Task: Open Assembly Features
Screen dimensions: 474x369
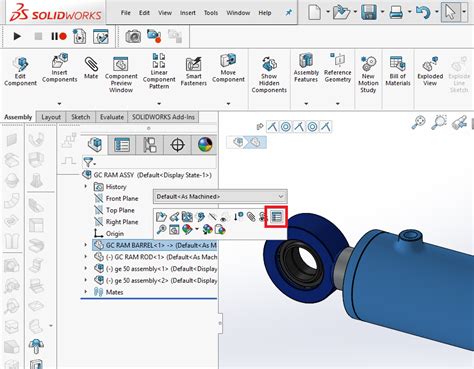Action: [x=306, y=68]
